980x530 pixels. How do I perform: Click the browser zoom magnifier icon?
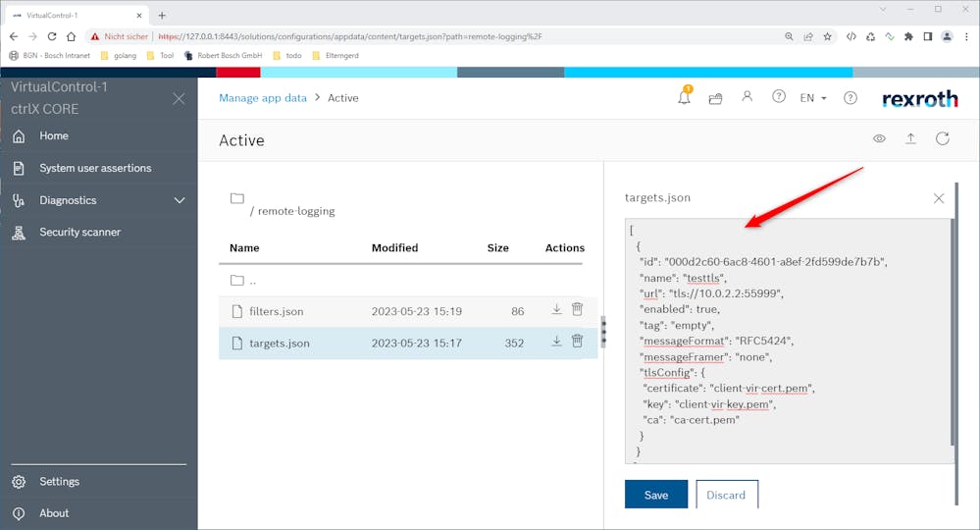click(789, 36)
